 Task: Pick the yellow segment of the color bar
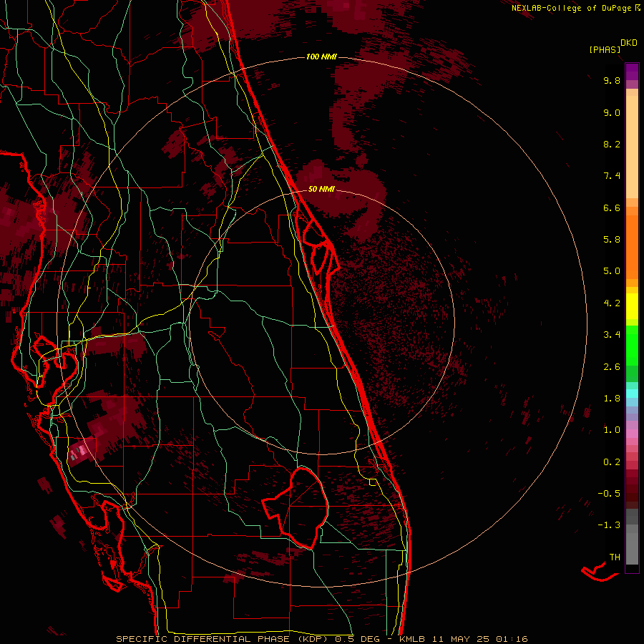click(632, 306)
